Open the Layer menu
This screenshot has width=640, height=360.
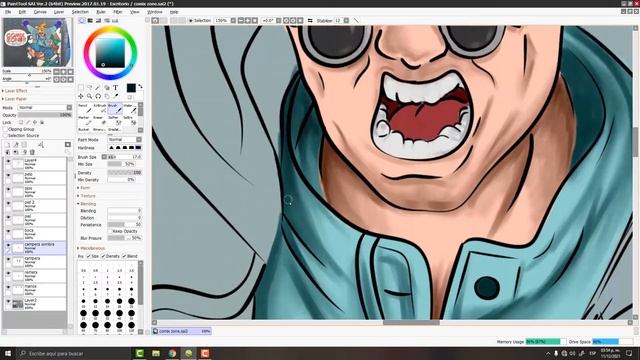(59, 12)
